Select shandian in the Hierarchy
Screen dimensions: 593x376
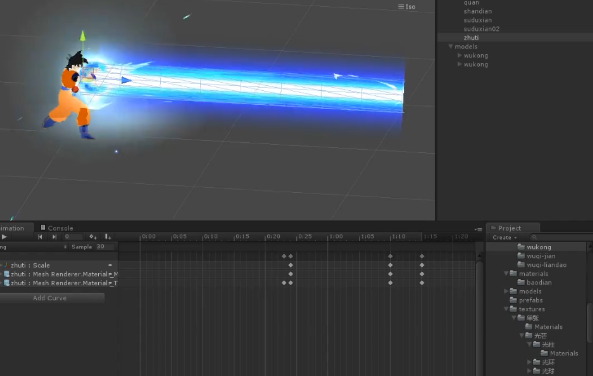[x=478, y=11]
